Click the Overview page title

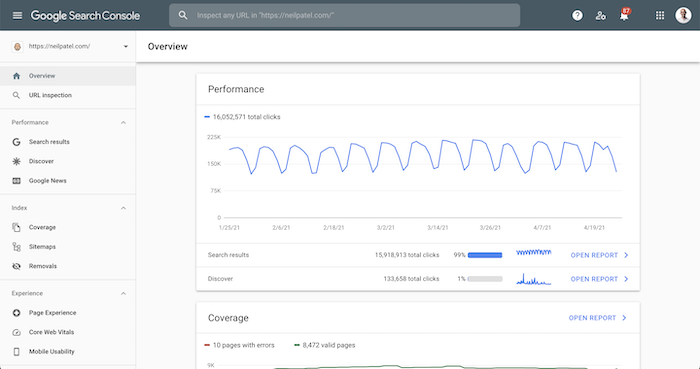(168, 47)
